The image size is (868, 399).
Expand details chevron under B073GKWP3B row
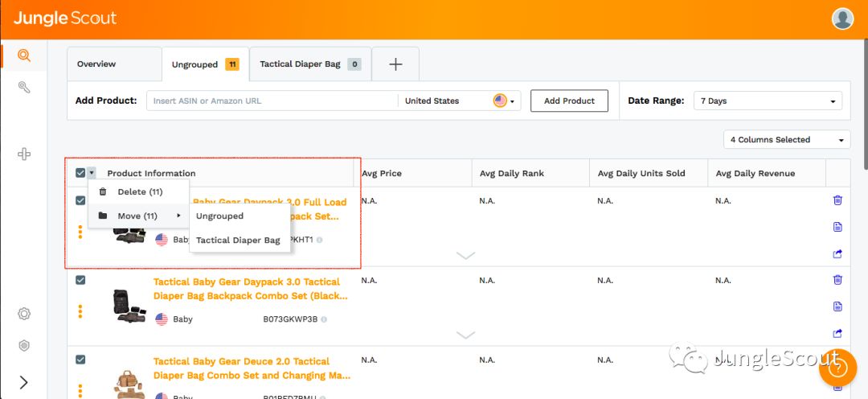(x=465, y=335)
